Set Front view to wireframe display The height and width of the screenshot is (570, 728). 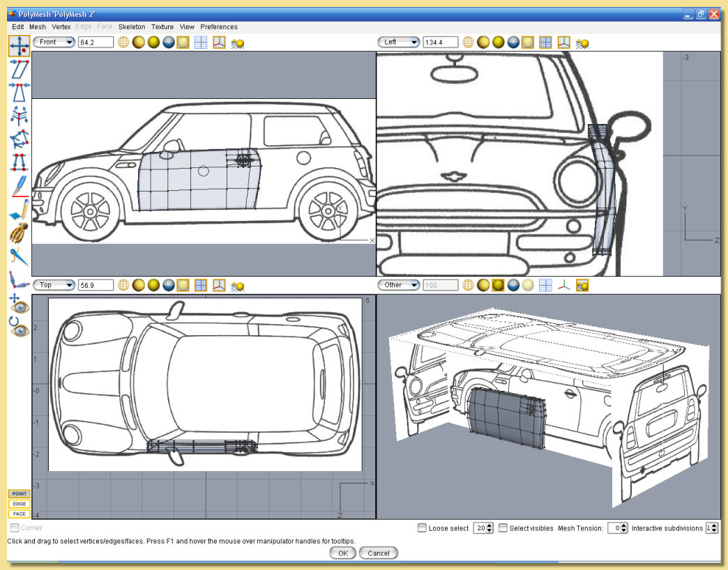coord(123,43)
